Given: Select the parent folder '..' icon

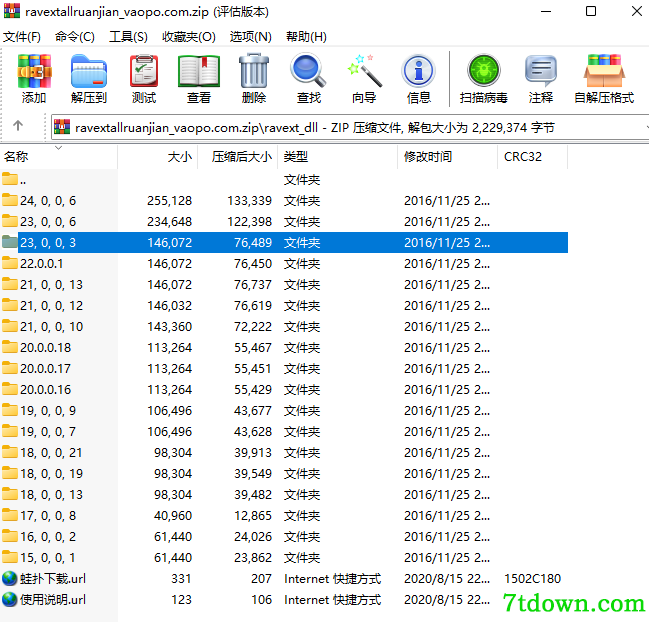Looking at the screenshot, I should (x=10, y=180).
